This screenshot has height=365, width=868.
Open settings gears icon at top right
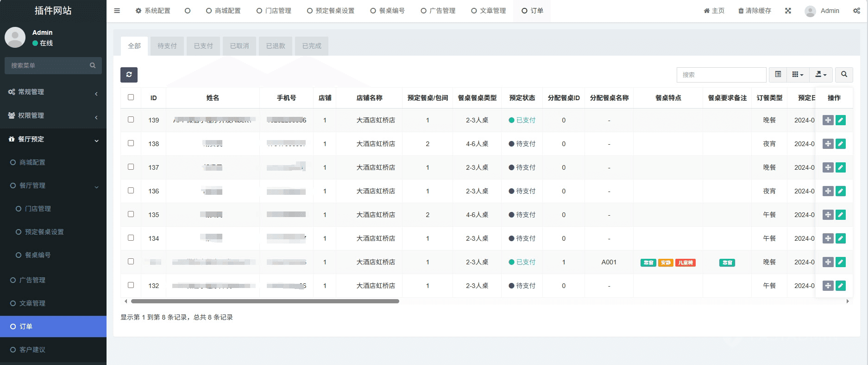click(x=856, y=11)
